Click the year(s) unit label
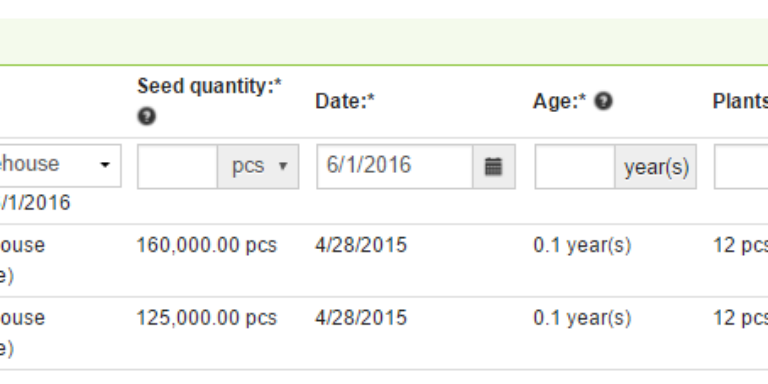This screenshot has width=768, height=384. 656,167
